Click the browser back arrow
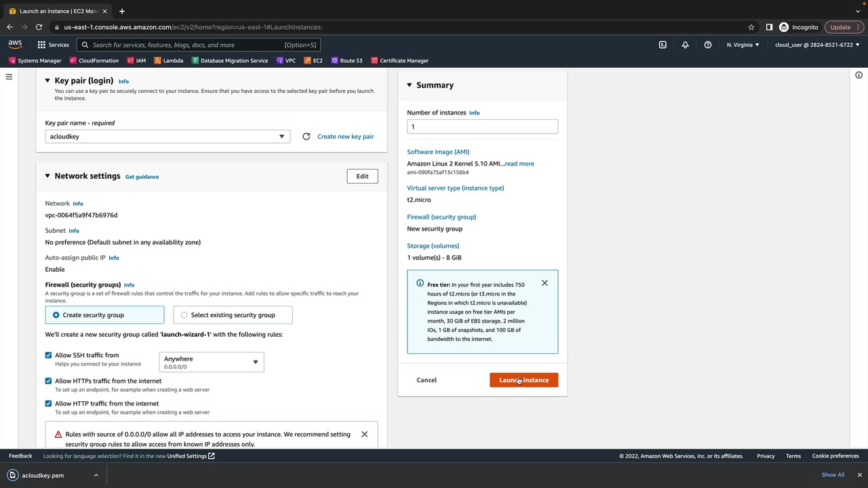Viewport: 868px width, 488px height. 9,27
